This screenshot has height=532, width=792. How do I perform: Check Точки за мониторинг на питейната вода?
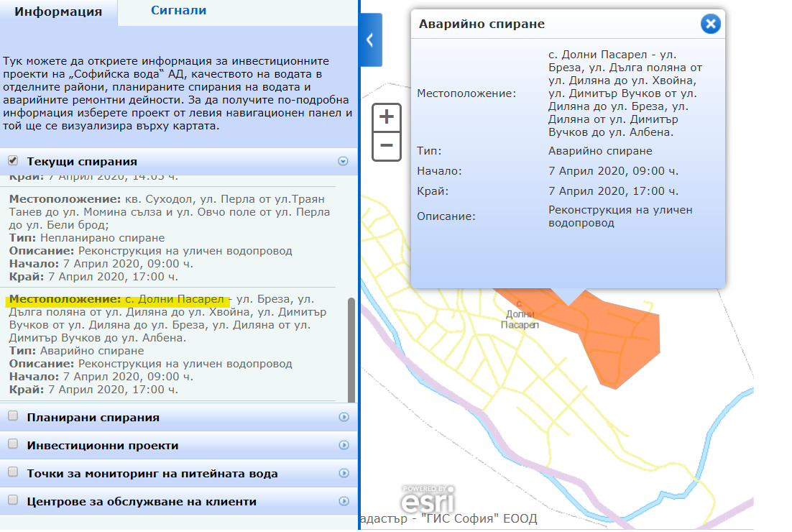pyautogui.click(x=13, y=472)
